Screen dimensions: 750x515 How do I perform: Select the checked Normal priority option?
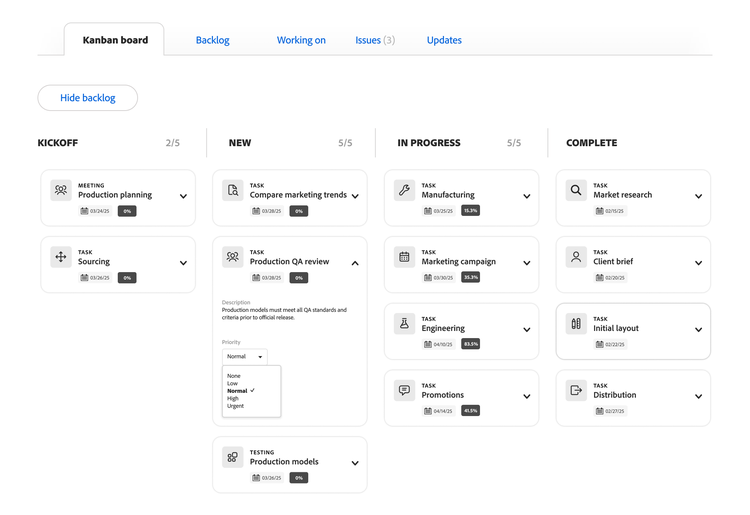coord(241,391)
